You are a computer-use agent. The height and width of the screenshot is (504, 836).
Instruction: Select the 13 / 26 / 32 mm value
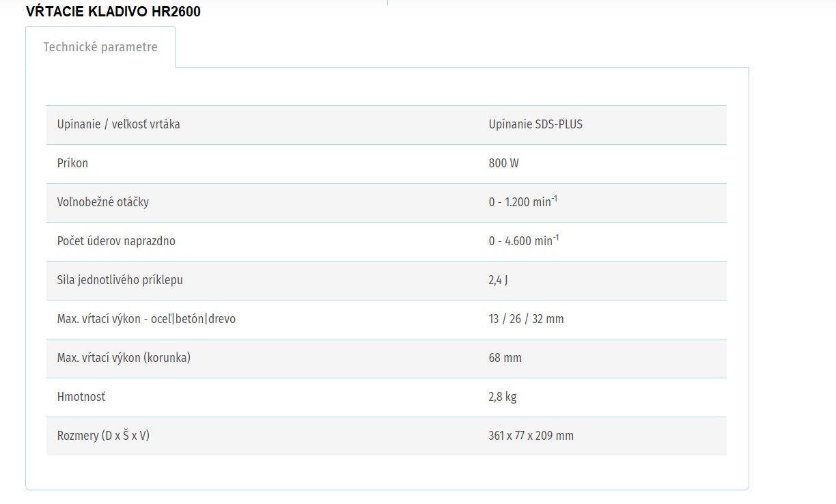point(527,319)
